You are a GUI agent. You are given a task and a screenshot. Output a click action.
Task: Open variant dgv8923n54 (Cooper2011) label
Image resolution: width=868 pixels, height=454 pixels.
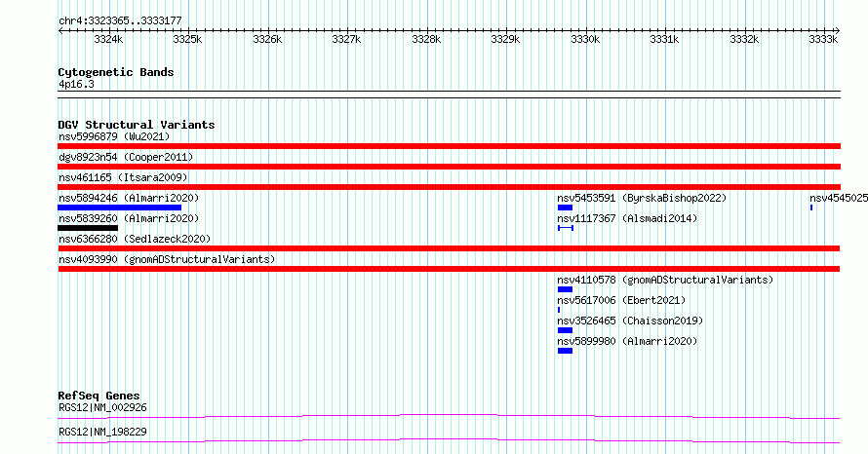click(x=126, y=157)
